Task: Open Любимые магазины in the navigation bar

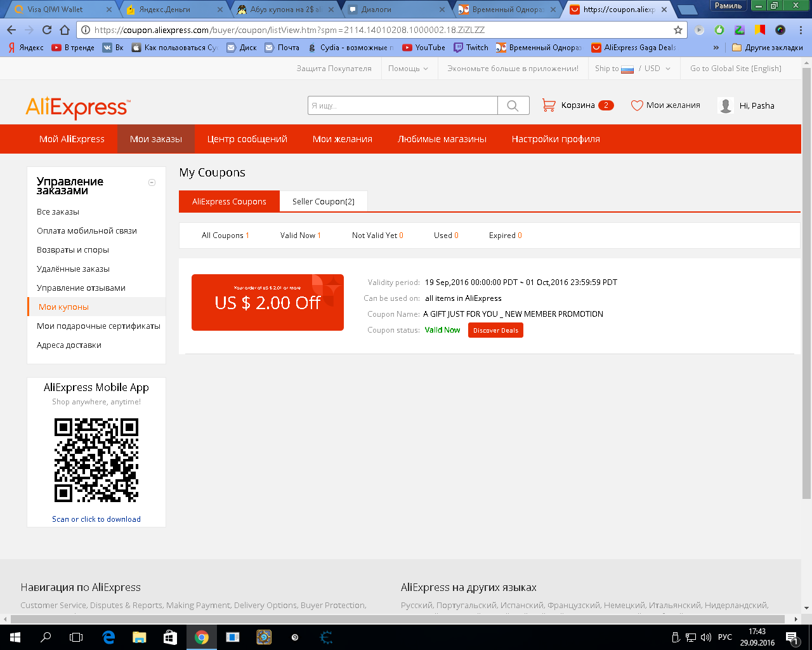Action: (x=442, y=139)
